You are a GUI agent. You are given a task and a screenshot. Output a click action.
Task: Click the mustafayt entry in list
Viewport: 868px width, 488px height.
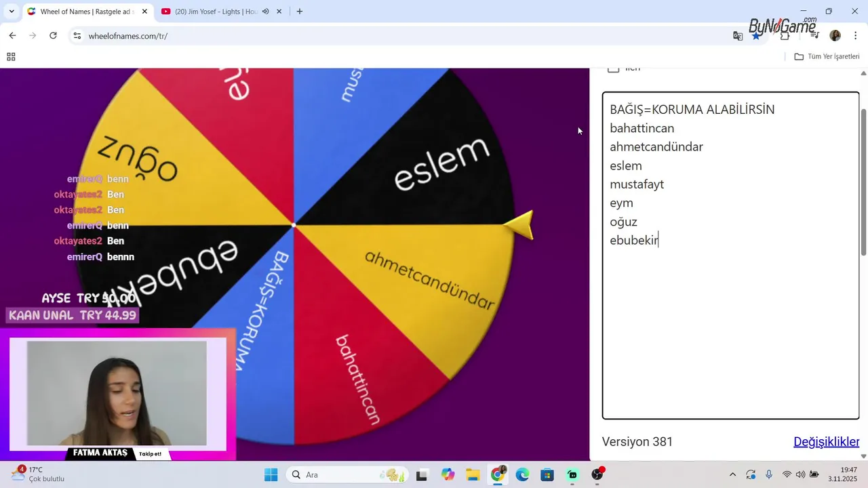click(x=636, y=184)
